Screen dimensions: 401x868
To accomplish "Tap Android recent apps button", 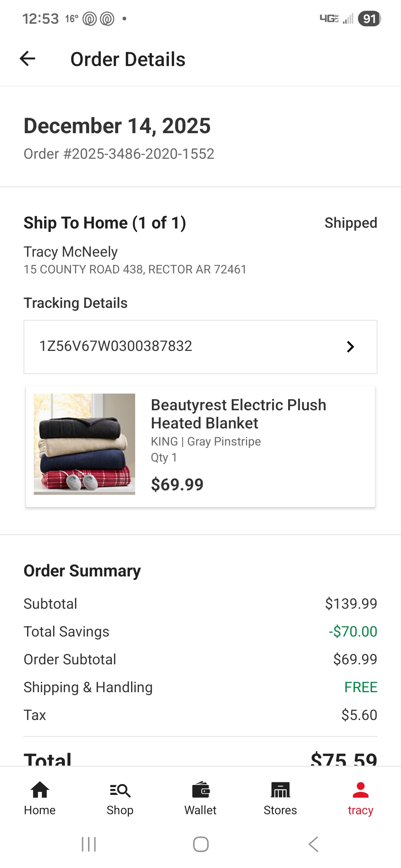I will point(89,844).
